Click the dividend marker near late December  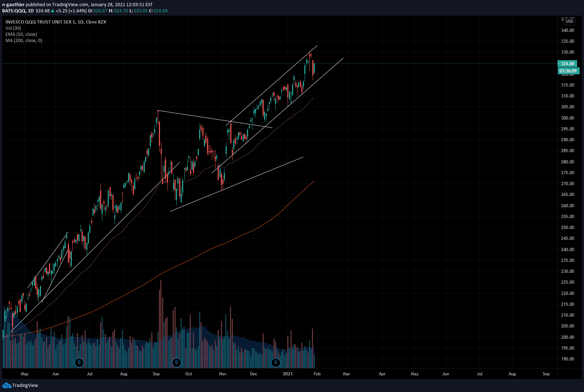click(x=276, y=362)
